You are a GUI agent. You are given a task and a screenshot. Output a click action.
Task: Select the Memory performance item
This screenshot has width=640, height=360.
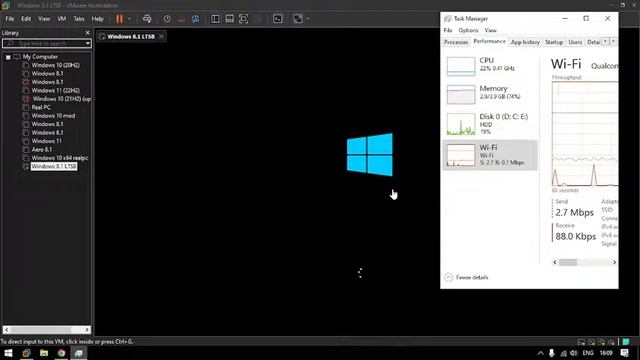click(490, 94)
